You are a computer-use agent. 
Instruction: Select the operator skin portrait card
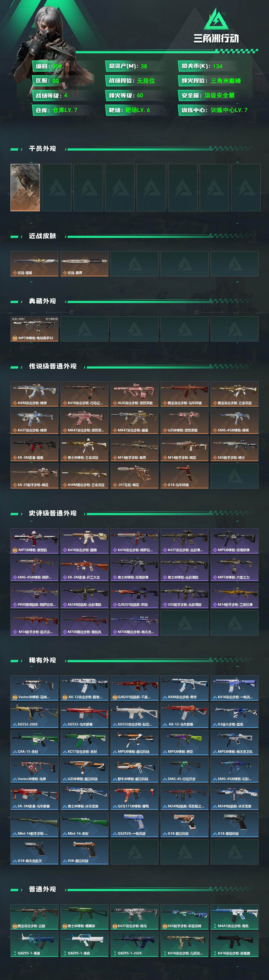tap(25, 188)
